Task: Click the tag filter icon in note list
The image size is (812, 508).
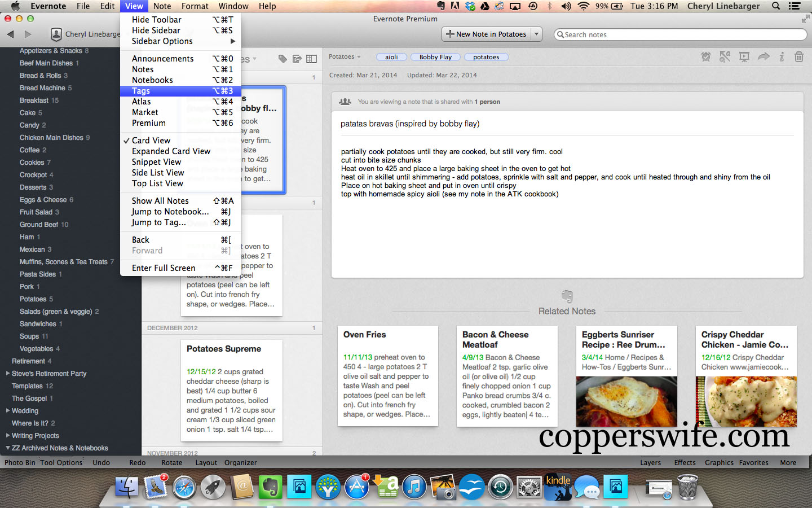Action: point(283,59)
